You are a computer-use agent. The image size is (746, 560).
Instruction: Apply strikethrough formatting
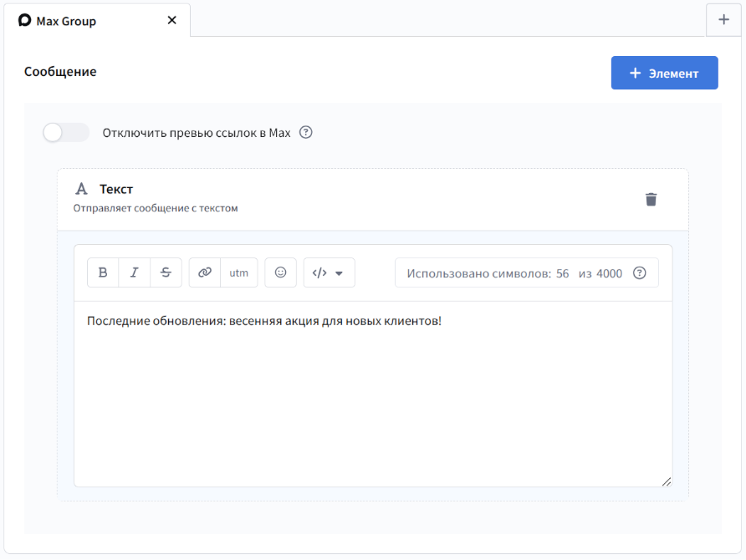(166, 272)
